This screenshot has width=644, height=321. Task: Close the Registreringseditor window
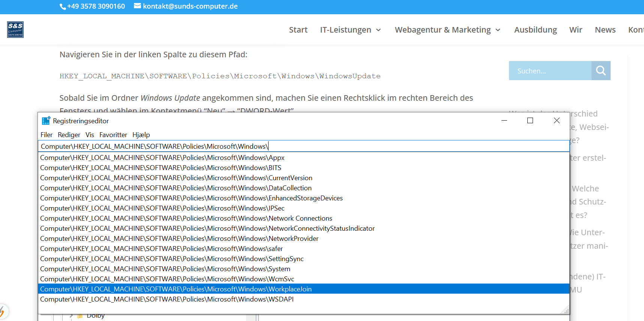click(x=557, y=121)
